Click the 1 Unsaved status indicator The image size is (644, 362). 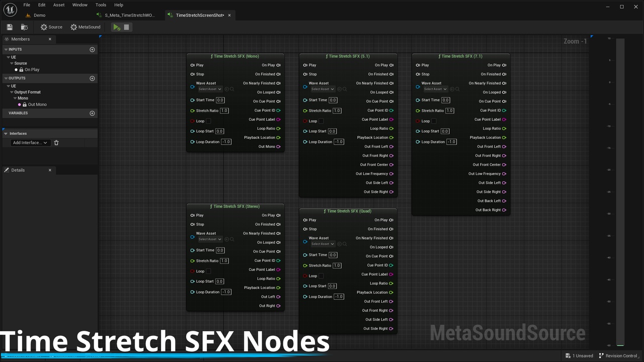coord(580,355)
